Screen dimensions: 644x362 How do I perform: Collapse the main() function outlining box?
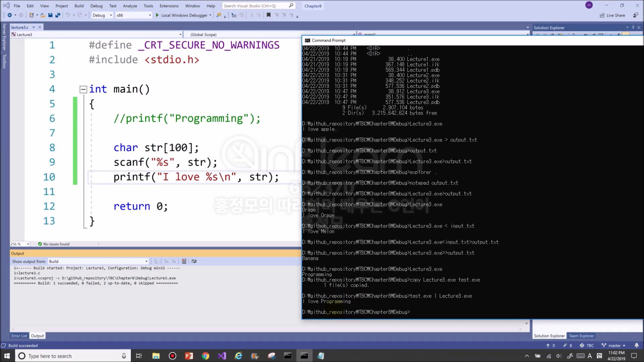pyautogui.click(x=83, y=89)
